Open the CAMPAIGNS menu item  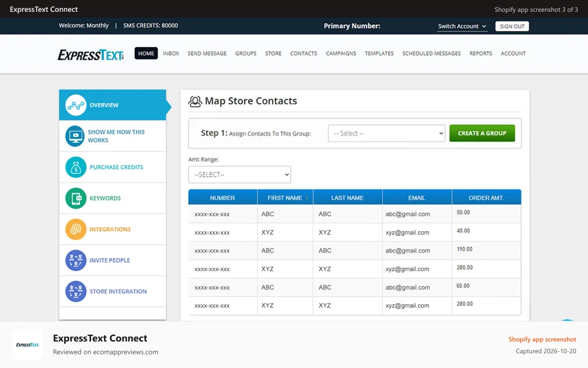click(x=341, y=53)
